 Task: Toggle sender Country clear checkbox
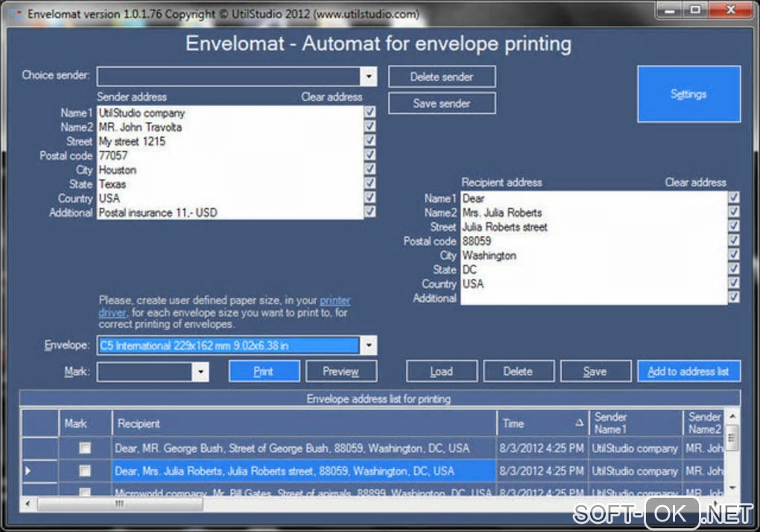click(370, 197)
